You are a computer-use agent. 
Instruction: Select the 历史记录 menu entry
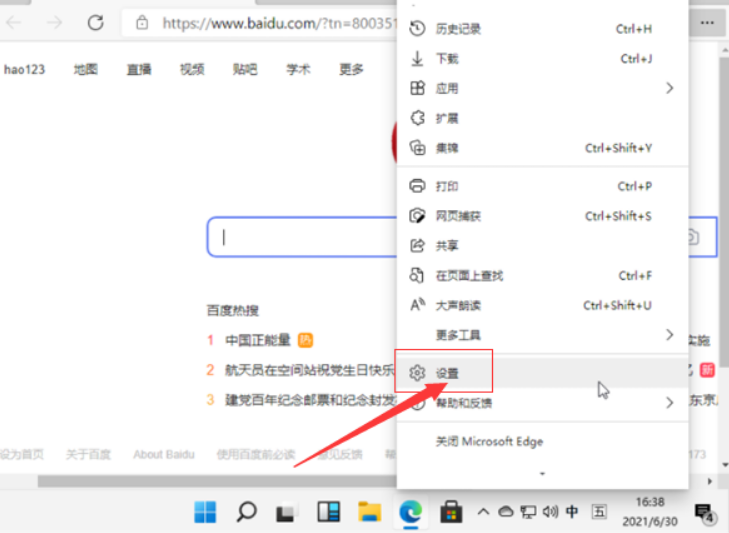click(542, 28)
